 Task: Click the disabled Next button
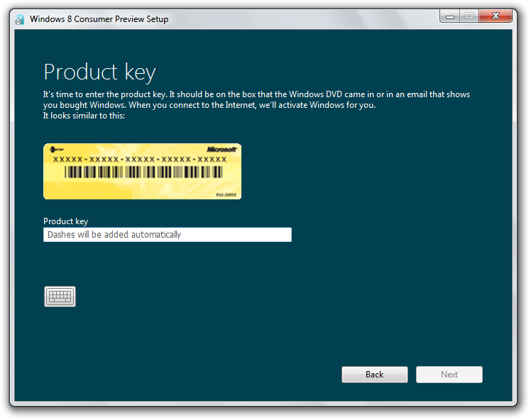449,375
